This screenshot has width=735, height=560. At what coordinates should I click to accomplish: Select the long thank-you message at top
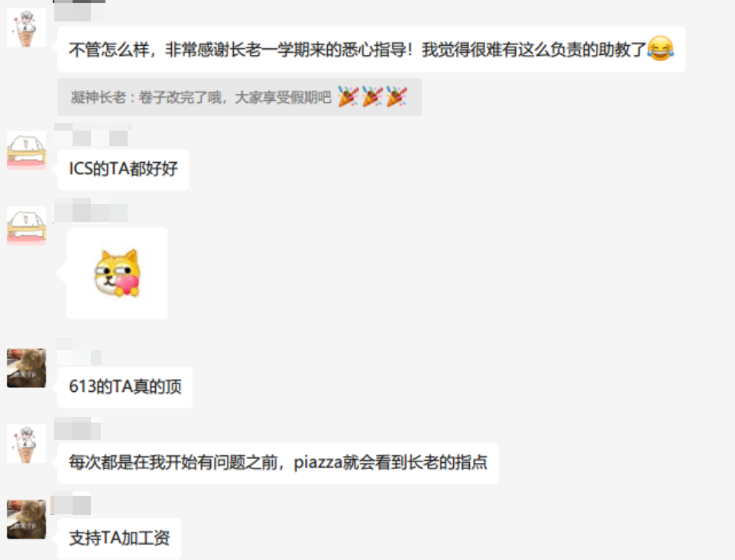[x=371, y=49]
